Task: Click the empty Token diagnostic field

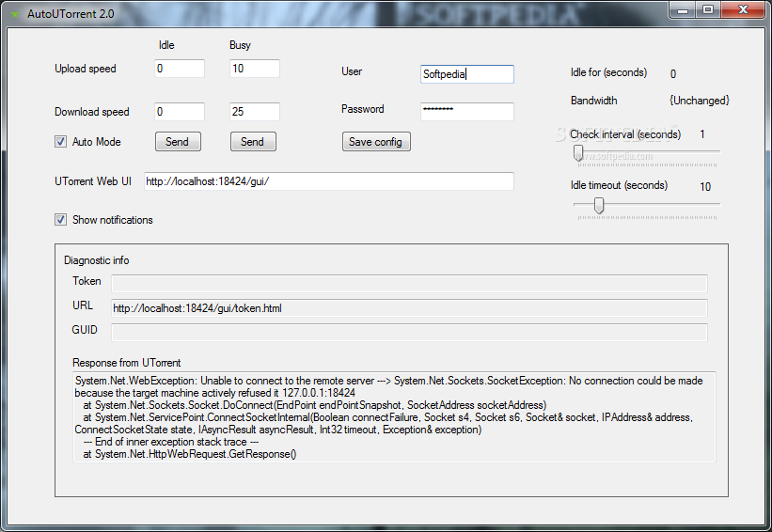Action: coord(409,284)
